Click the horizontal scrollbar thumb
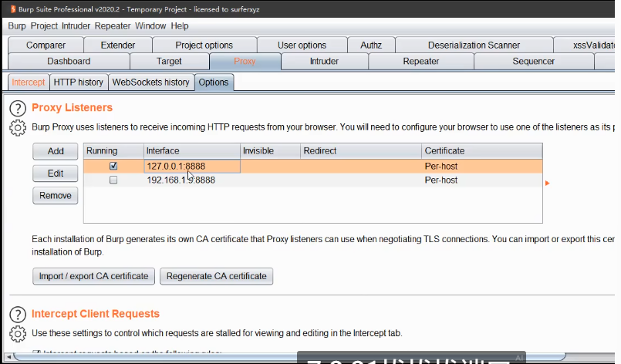The width and height of the screenshot is (621, 364). pyautogui.click(x=289, y=357)
